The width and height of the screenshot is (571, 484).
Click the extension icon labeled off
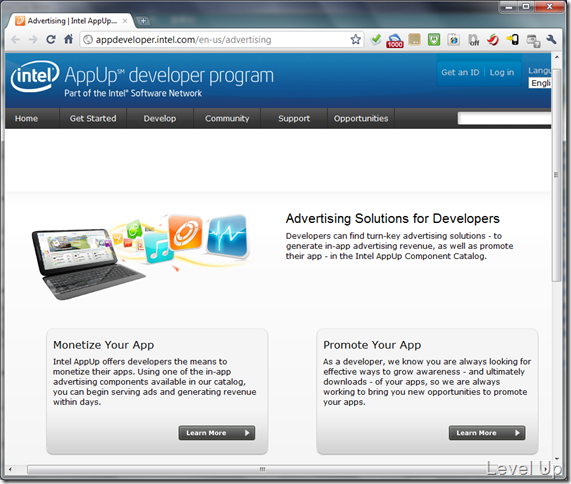[x=473, y=40]
